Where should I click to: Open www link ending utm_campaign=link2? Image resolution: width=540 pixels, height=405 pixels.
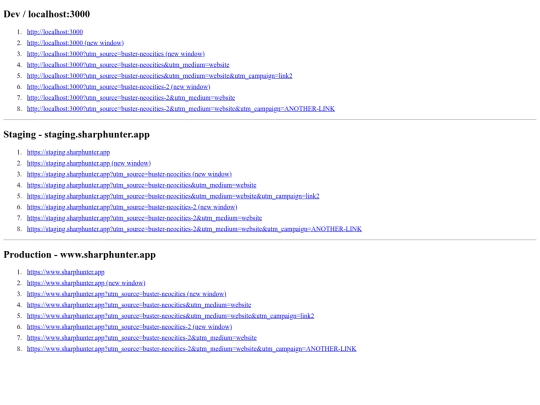[x=170, y=316]
